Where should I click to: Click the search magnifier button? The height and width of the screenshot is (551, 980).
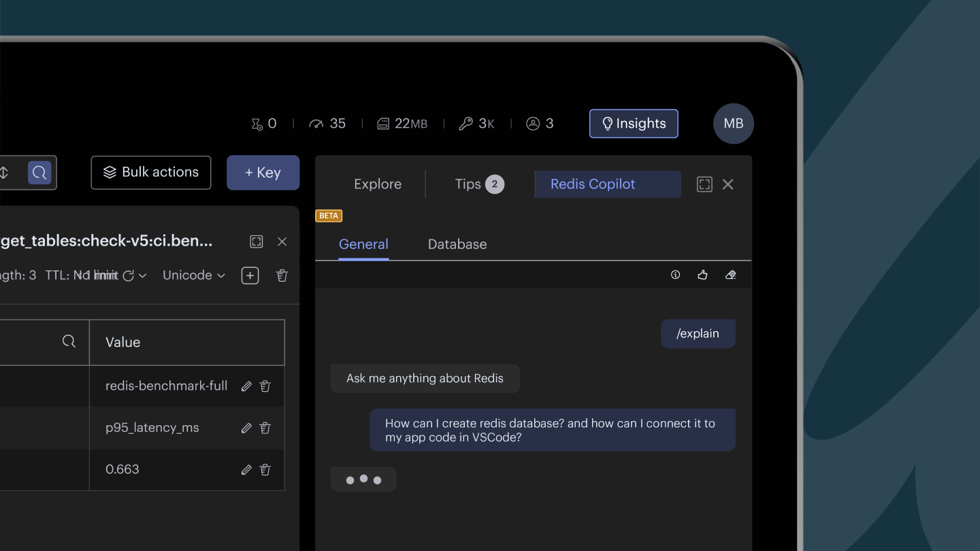pos(39,173)
